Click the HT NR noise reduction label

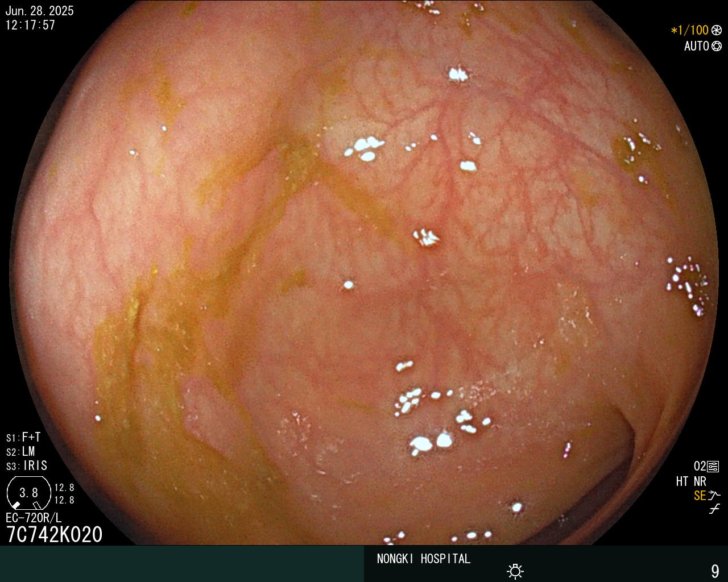(x=691, y=481)
